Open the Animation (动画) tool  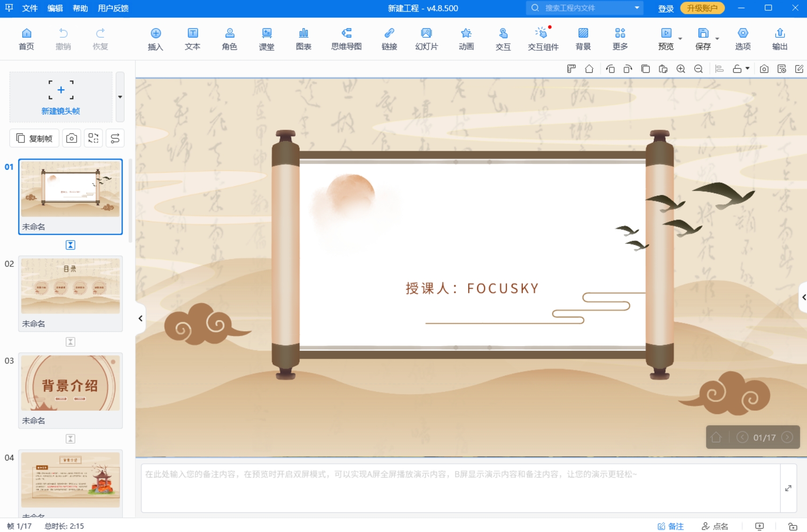tap(466, 39)
